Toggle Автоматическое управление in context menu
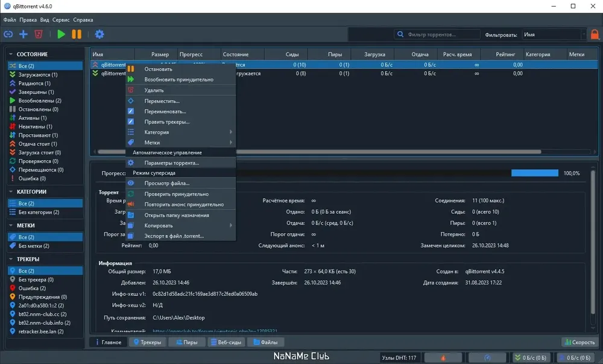The height and width of the screenshot is (364, 603). click(x=181, y=152)
